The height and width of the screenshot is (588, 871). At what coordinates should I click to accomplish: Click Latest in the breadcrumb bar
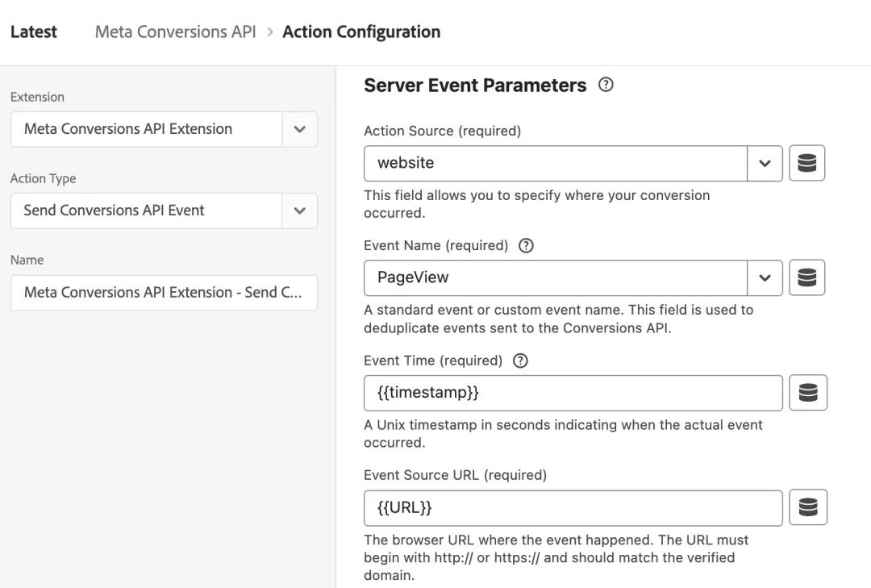coord(33,31)
